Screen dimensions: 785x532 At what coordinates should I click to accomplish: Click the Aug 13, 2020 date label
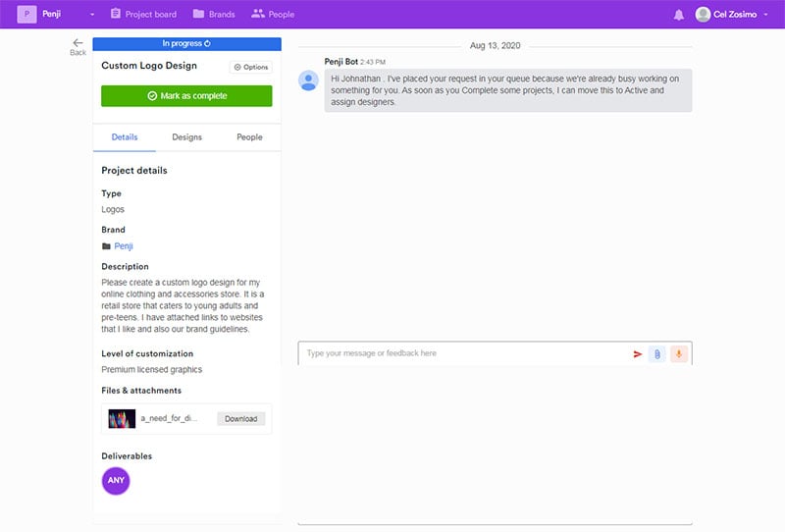tap(495, 45)
